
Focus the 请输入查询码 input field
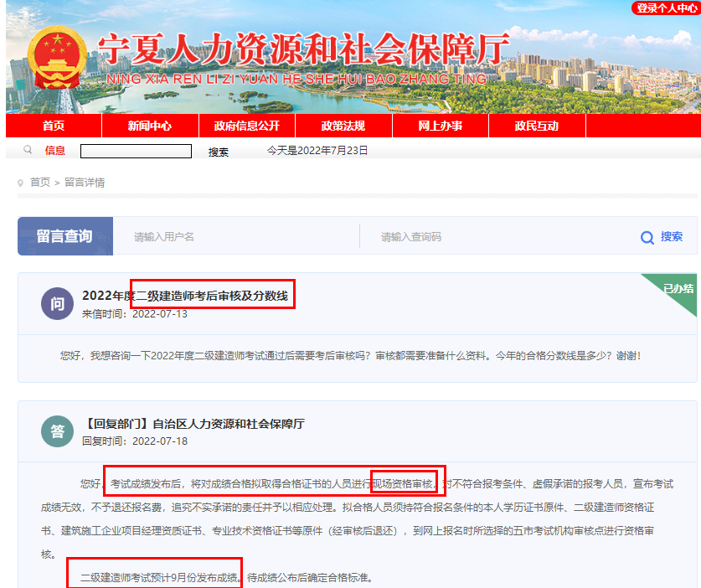coord(494,237)
